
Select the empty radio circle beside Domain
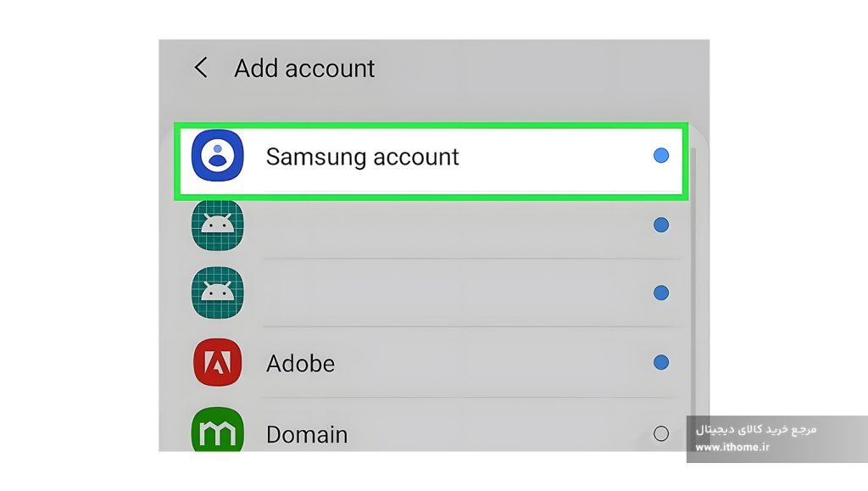click(661, 433)
